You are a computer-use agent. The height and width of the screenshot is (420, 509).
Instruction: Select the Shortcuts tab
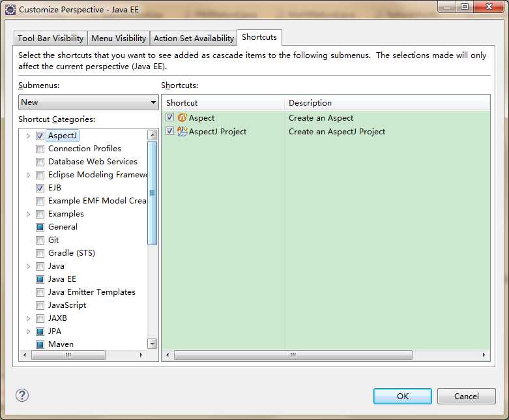[259, 37]
